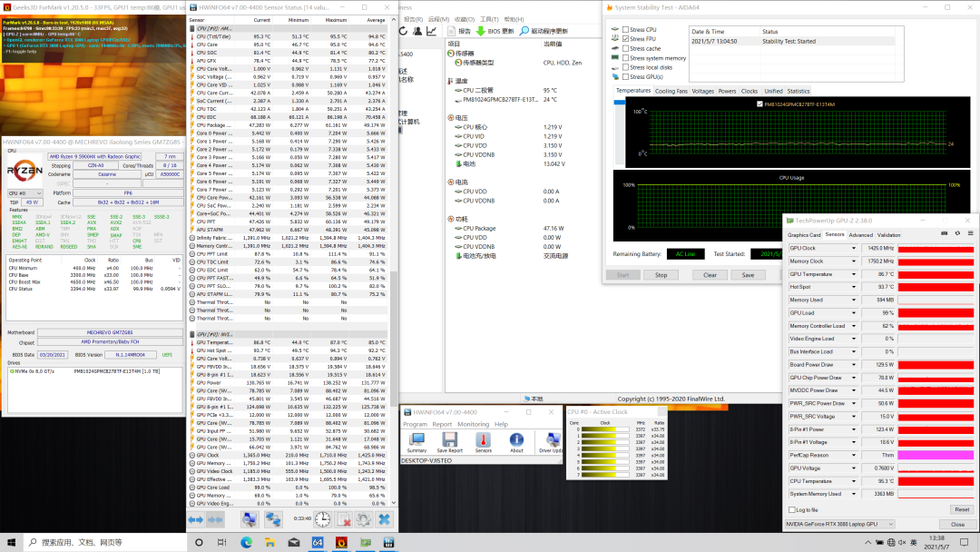Screen dimensions: 980x552
Task: Click the reset clock icon in sensor toolbar
Action: pyautogui.click(x=322, y=518)
